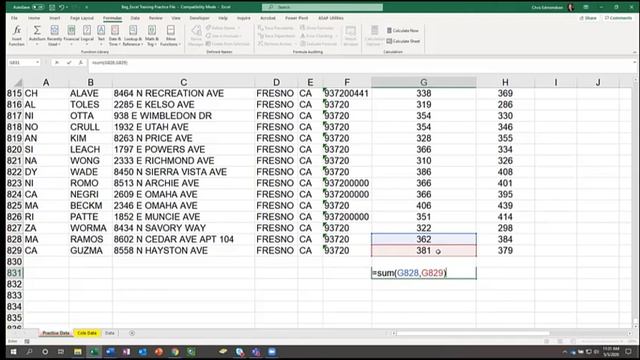Screen dimensions: 640x360
Task: Click Trace Precedents
Action: pyautogui.click(x=276, y=28)
